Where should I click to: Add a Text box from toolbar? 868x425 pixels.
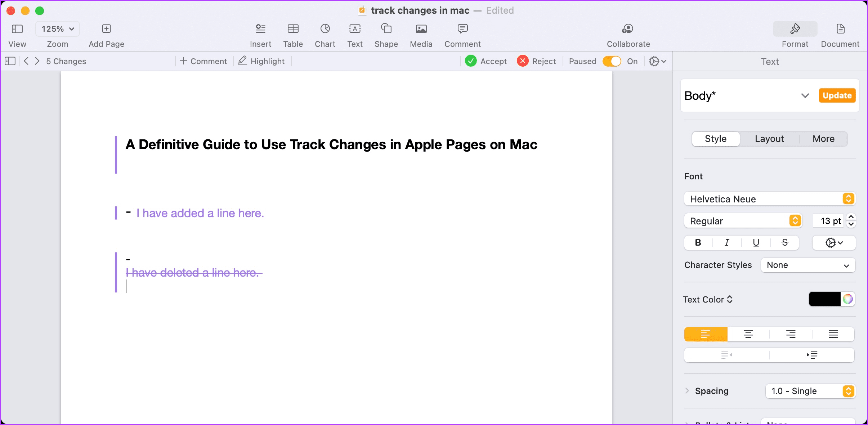tap(355, 29)
